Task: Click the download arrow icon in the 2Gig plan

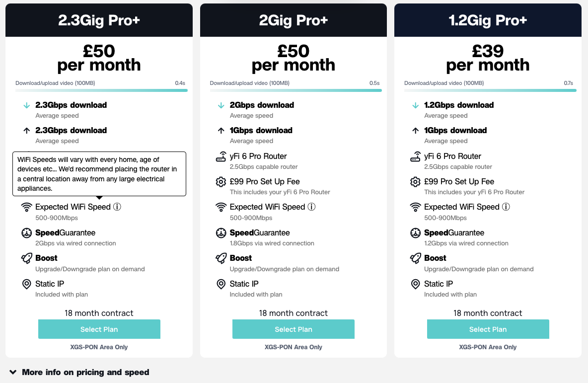Action: pyautogui.click(x=221, y=105)
